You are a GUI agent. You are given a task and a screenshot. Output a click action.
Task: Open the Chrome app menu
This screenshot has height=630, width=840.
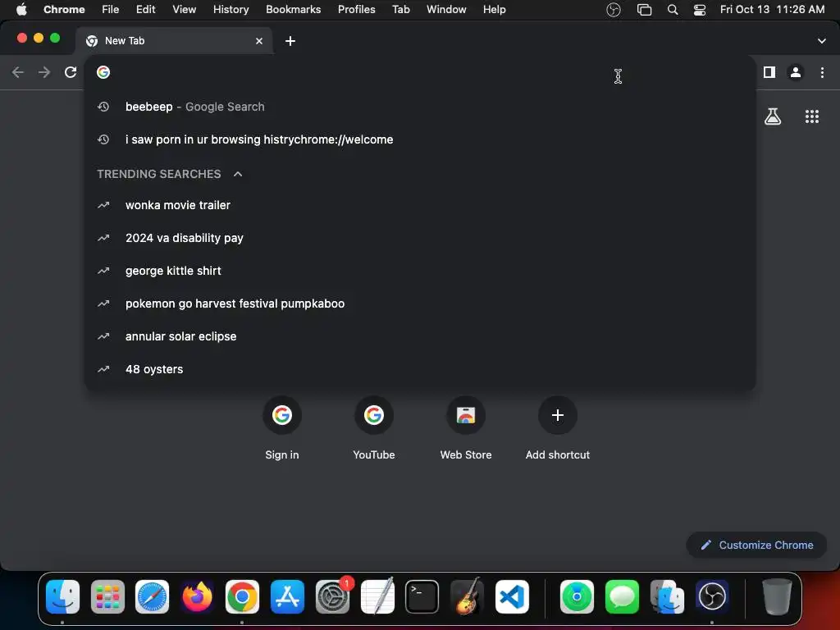pyautogui.click(x=64, y=10)
